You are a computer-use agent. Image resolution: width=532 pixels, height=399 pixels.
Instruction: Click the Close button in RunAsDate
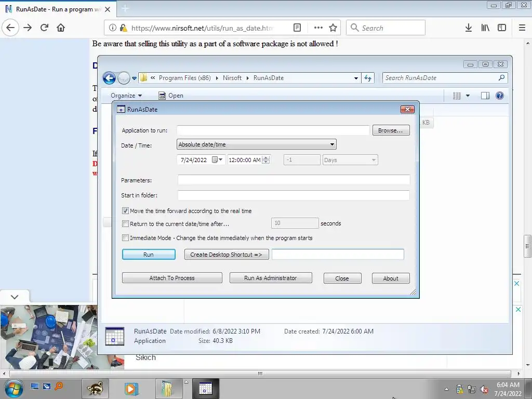coord(342,278)
